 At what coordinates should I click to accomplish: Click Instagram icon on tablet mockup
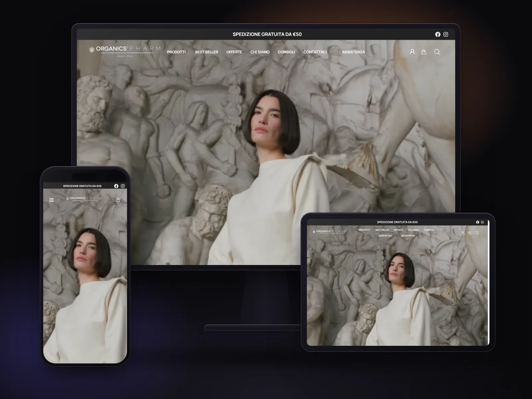(482, 222)
